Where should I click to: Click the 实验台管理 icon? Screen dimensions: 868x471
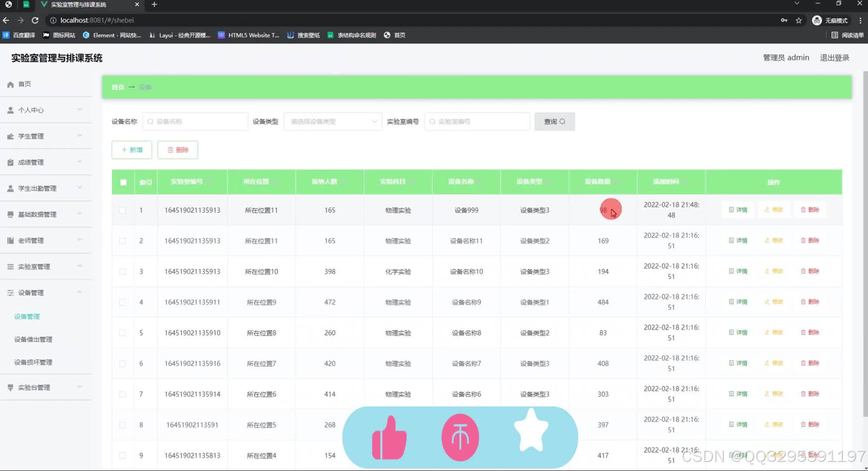coord(10,387)
